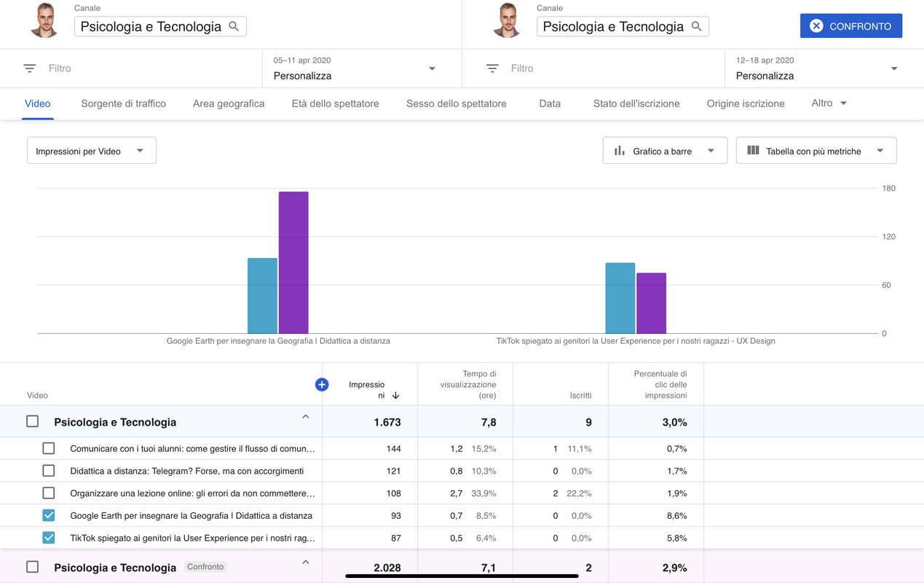
Task: Switch to Sorgente di traffico tab
Action: point(124,103)
